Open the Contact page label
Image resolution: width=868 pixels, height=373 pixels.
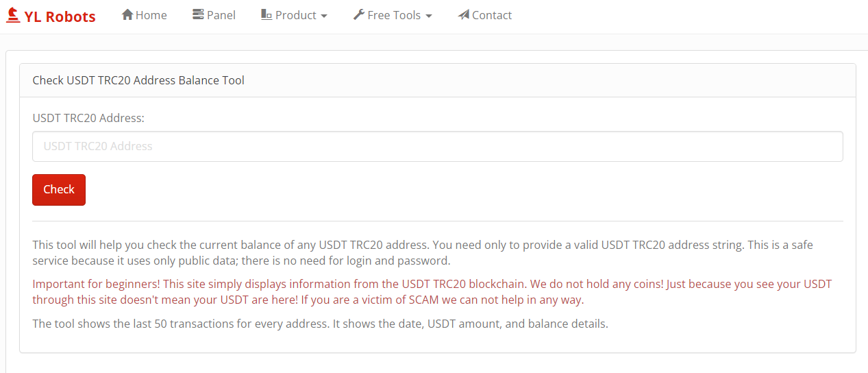pos(492,15)
